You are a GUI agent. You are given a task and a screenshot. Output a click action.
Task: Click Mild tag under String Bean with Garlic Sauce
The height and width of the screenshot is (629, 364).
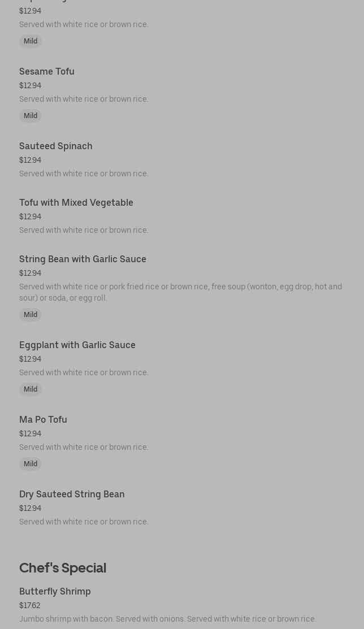pos(31,315)
